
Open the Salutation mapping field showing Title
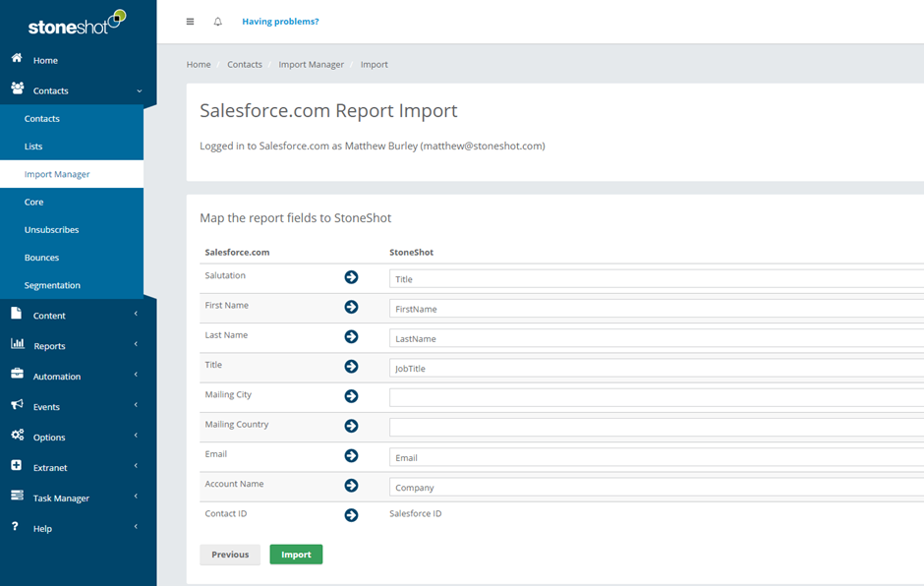tap(657, 279)
